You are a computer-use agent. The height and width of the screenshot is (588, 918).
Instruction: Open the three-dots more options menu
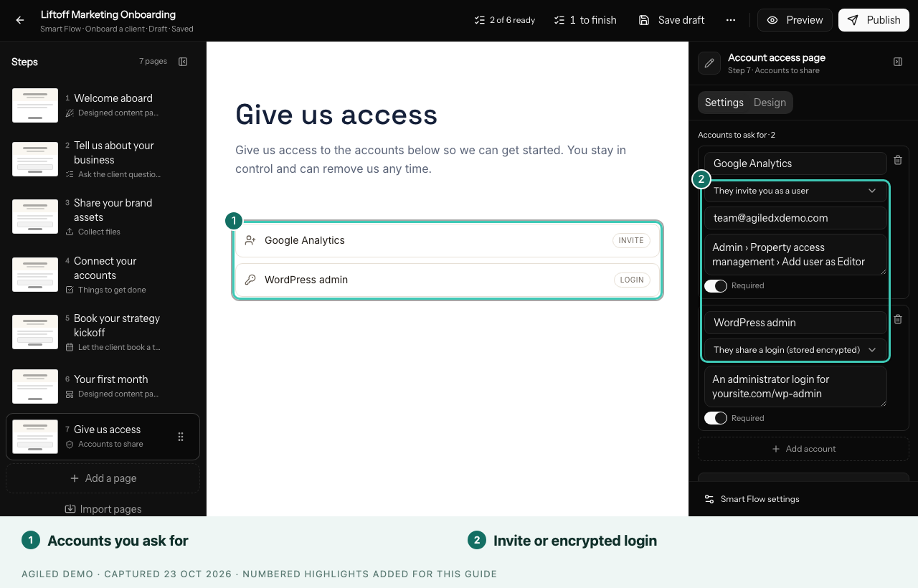coord(731,20)
